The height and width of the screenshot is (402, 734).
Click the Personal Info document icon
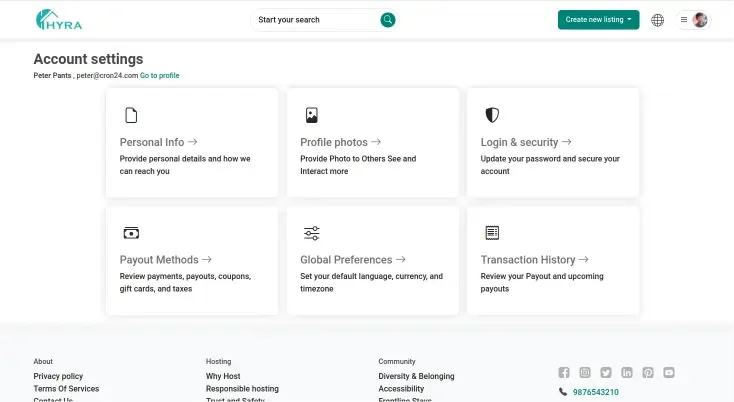click(x=131, y=115)
